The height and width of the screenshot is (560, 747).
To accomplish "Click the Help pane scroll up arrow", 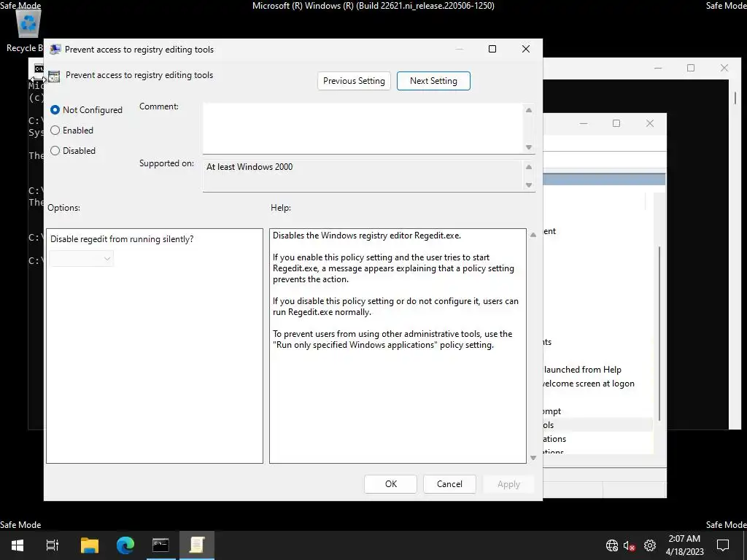I will click(533, 235).
